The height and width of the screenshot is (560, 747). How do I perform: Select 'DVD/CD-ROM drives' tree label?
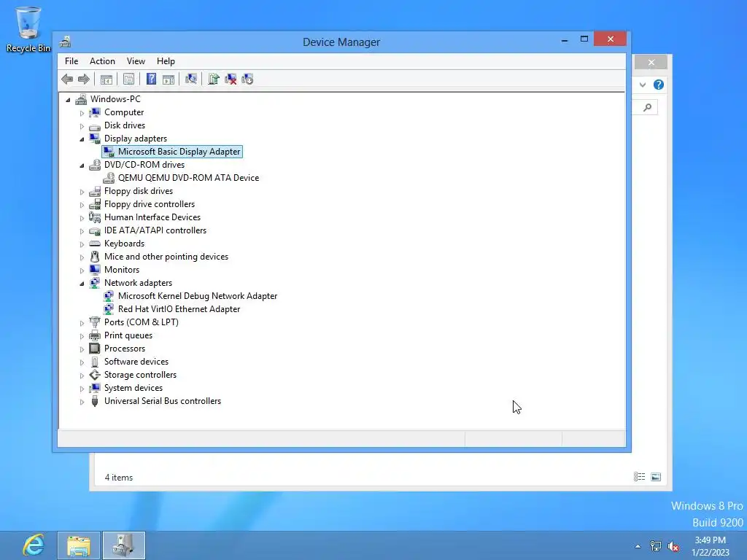point(144,165)
